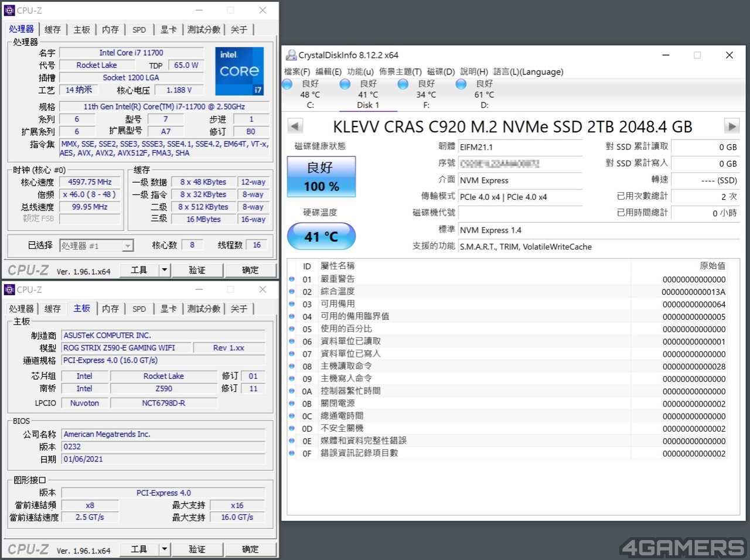This screenshot has width=750, height=560.
Task: Open 測試分數 tab in bottom CPU-Z window
Action: pyautogui.click(x=204, y=309)
